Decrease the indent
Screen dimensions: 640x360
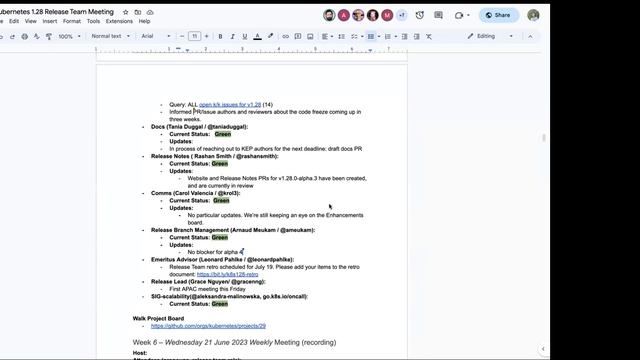(404, 36)
